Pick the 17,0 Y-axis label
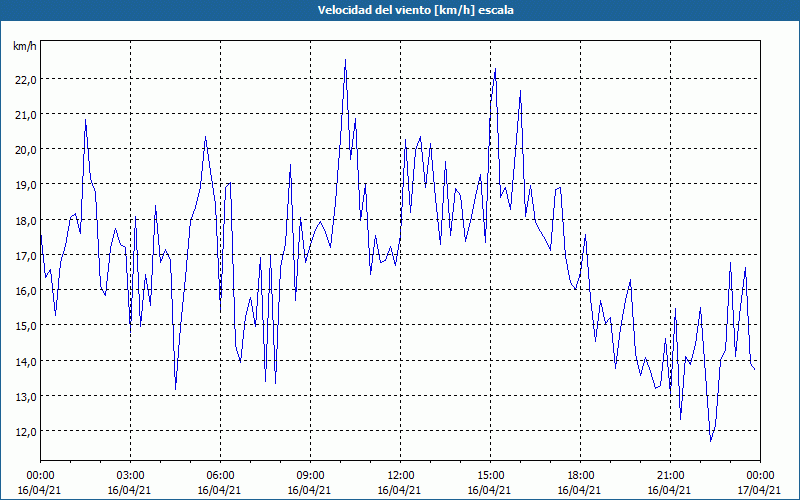This screenshot has height=500, width=800. point(26,256)
